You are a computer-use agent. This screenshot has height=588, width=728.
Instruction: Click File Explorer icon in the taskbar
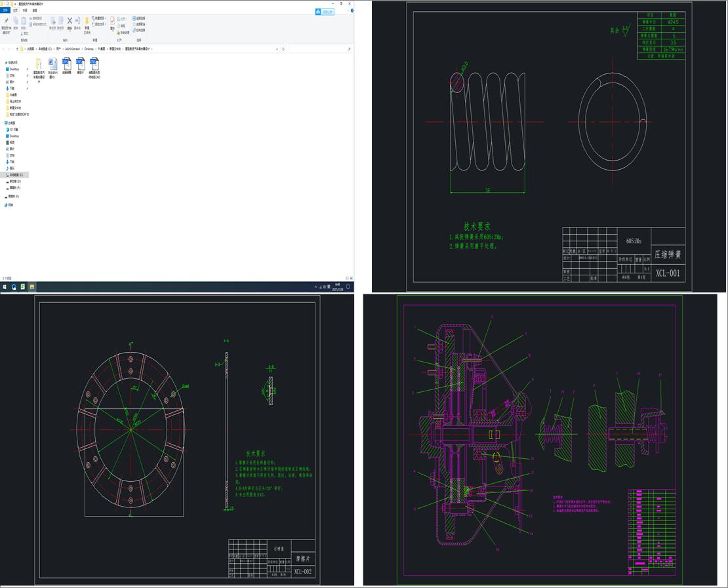31,286
